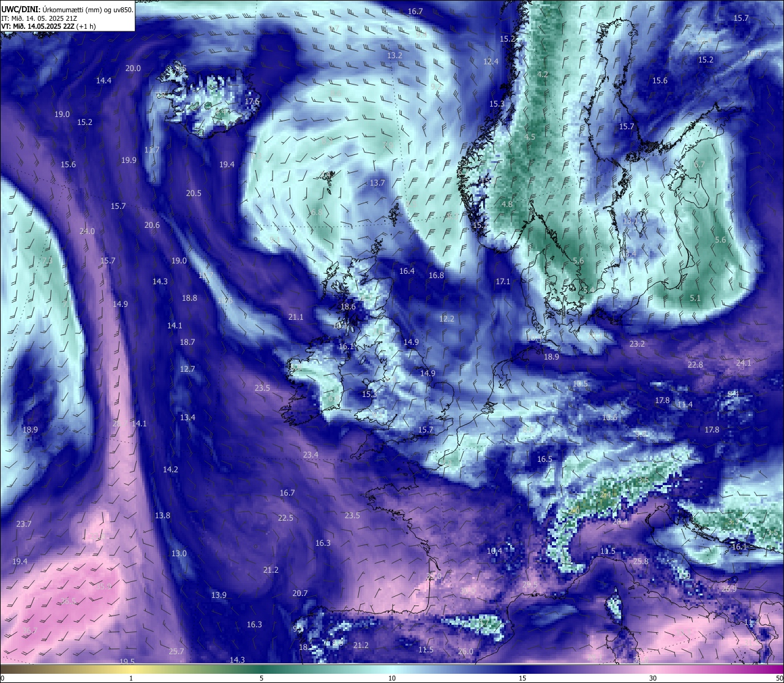Click the 12.4 value label
This screenshot has width=784, height=683.
coord(491,62)
